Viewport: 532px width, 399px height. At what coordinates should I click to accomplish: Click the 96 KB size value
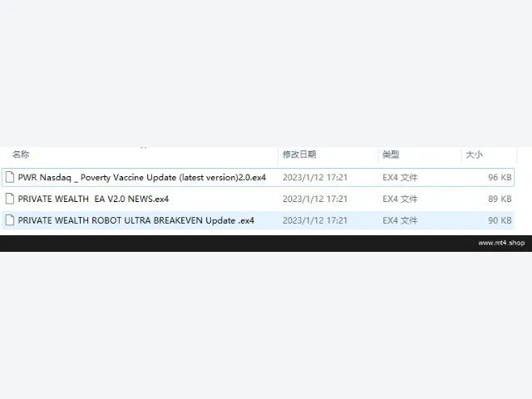[x=500, y=177]
